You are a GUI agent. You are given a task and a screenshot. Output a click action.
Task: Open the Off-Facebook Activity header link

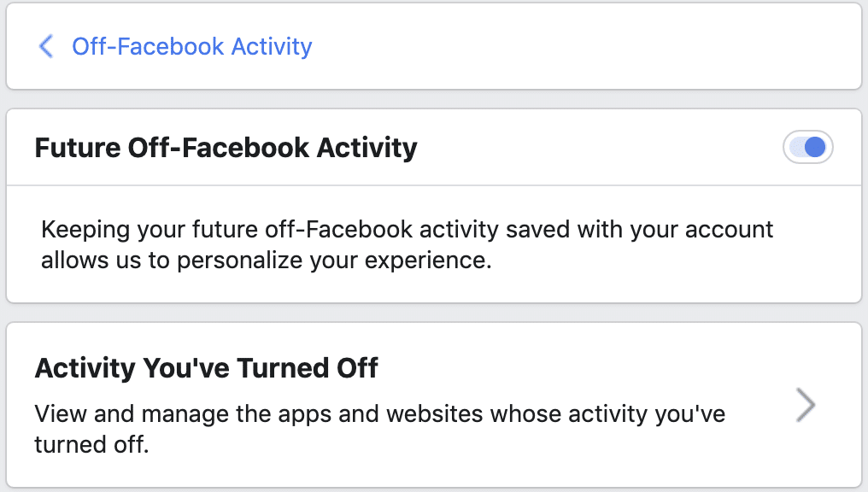191,46
